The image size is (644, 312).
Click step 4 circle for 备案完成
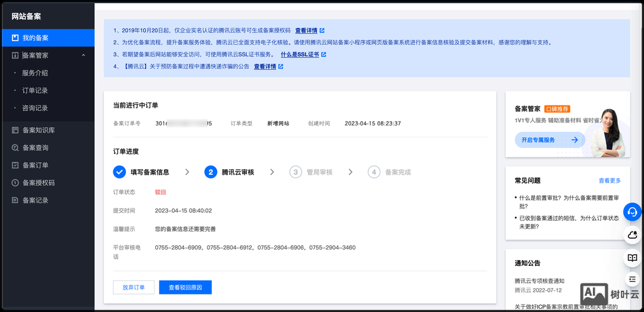click(x=374, y=172)
